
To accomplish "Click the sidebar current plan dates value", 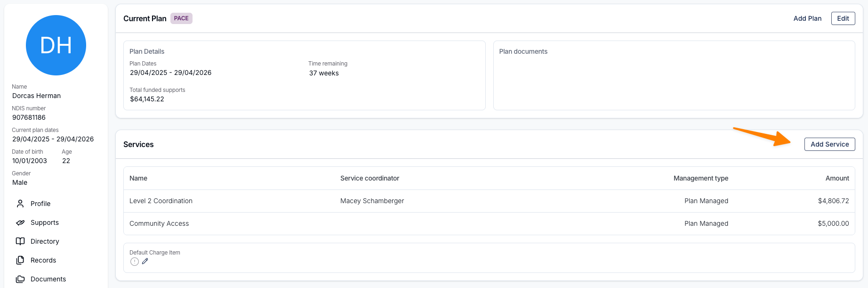I will (x=53, y=139).
